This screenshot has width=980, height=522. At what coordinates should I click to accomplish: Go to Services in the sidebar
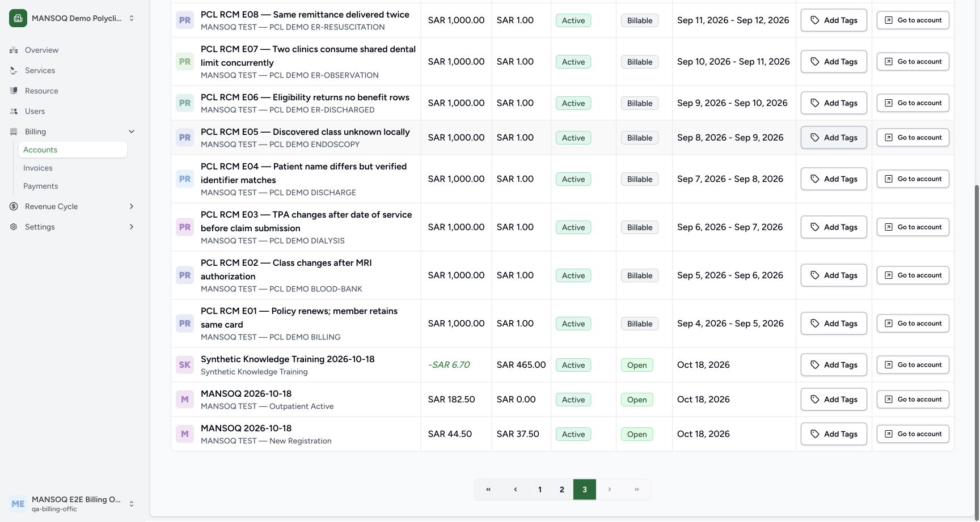(x=40, y=70)
